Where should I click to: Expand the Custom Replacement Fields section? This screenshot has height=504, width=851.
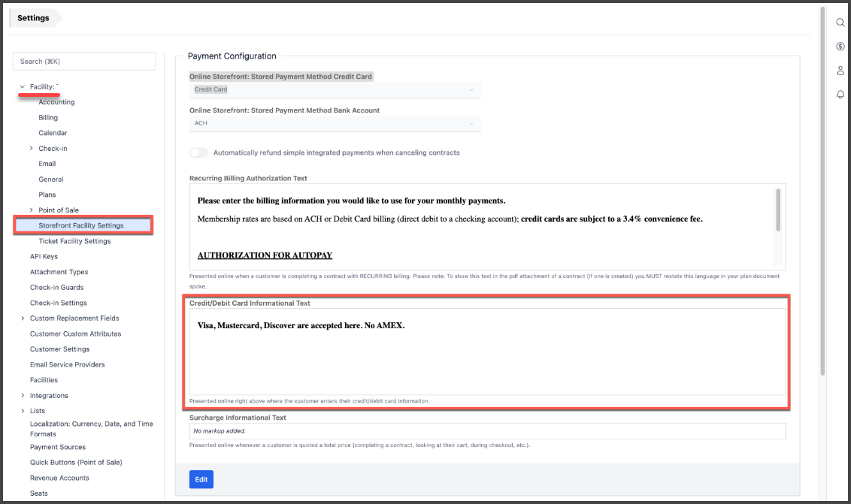[x=23, y=318]
